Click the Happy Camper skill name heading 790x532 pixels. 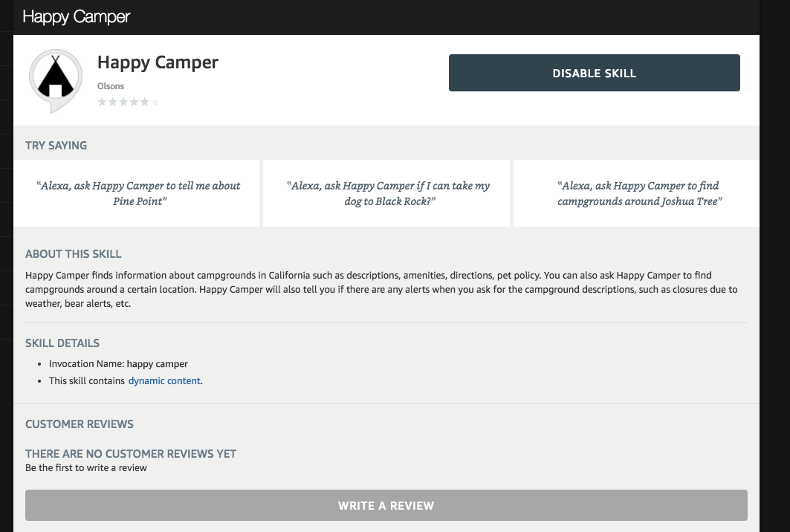click(158, 62)
